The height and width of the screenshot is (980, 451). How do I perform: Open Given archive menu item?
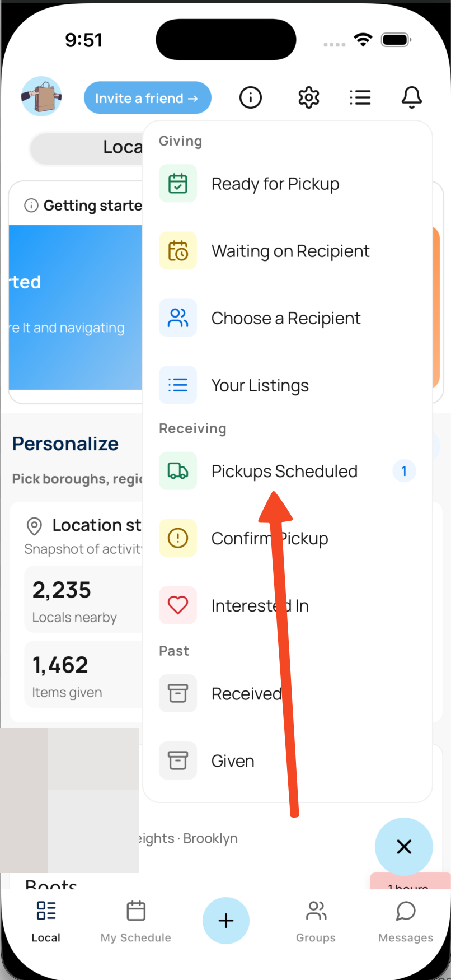click(233, 761)
